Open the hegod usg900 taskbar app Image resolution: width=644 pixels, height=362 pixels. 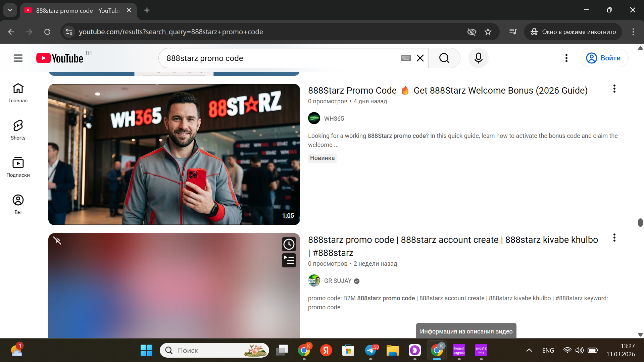(459, 350)
